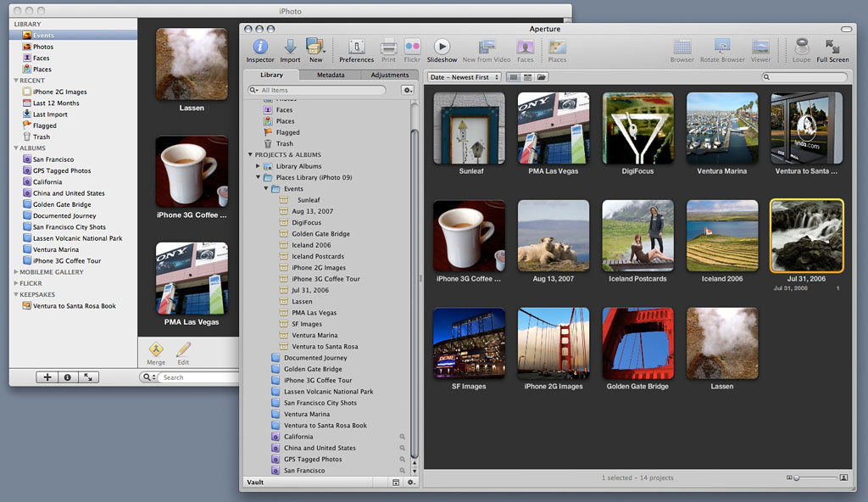Screen dimensions: 868x502
Task: Expand the Library Albums folder
Action: 259,166
